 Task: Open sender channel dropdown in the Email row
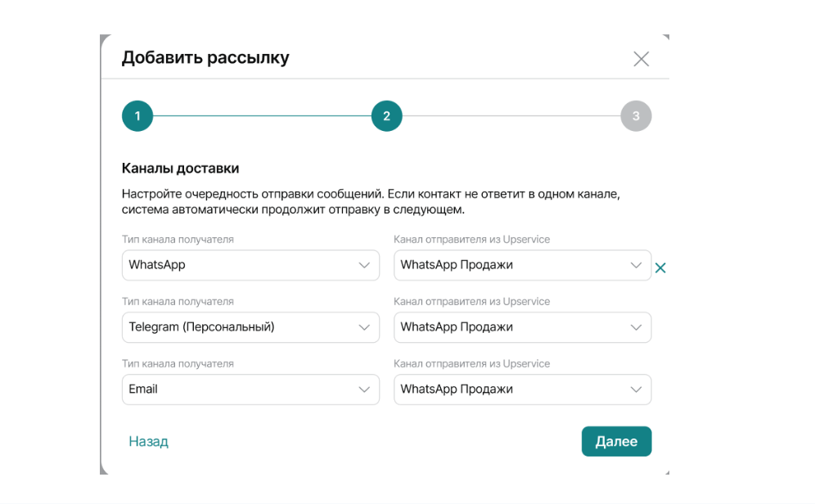tap(522, 389)
